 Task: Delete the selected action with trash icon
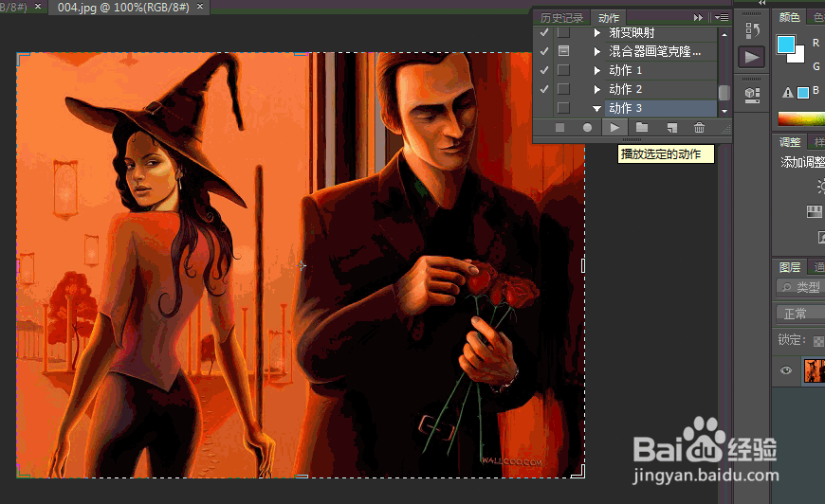[x=699, y=127]
